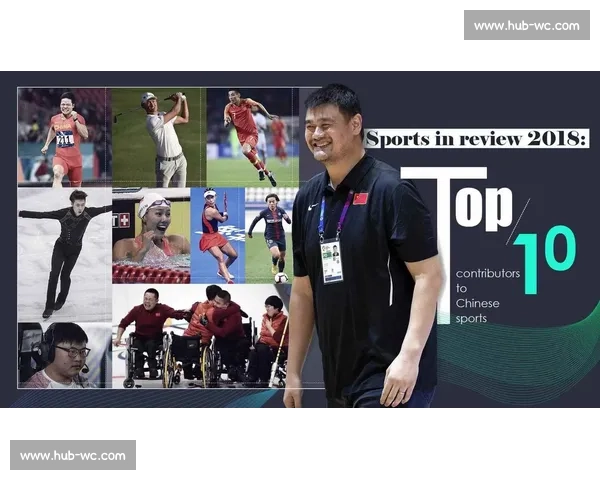
Task: Select the tennis player in red skirt
Action: (x=217, y=235)
